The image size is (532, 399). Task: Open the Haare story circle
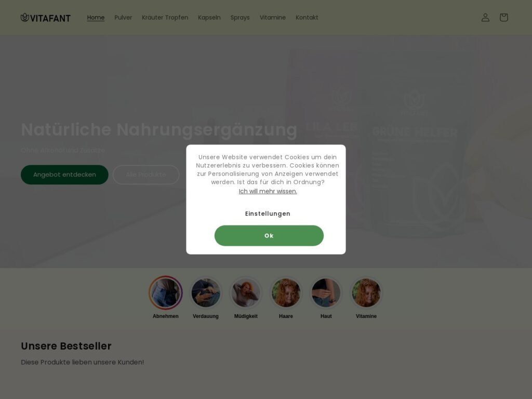286,292
